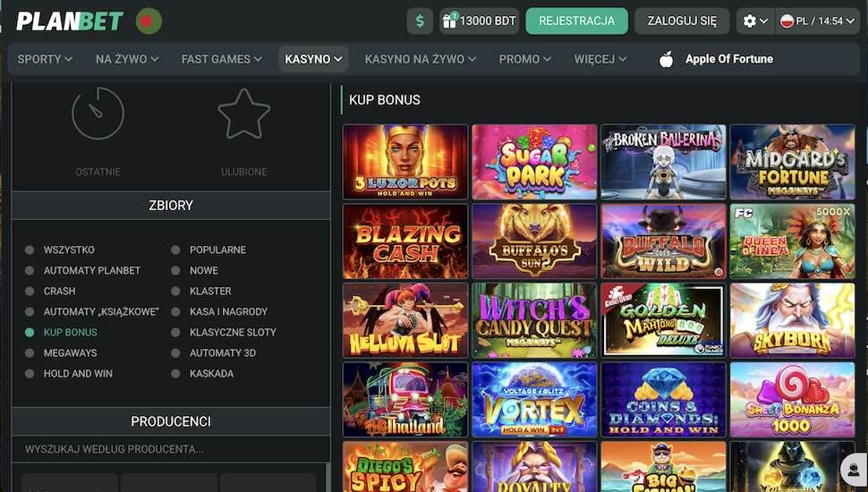The height and width of the screenshot is (492, 868).
Task: Open Witch's Candy Quest Megaways game
Action: (534, 320)
